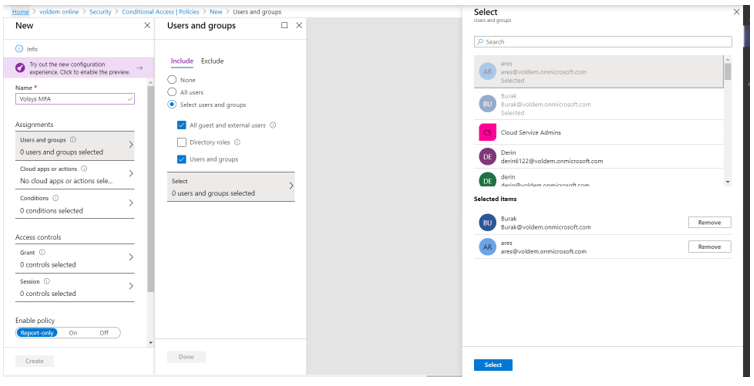Expand the Grant controls chevron
754x386 pixels.
[x=131, y=257]
